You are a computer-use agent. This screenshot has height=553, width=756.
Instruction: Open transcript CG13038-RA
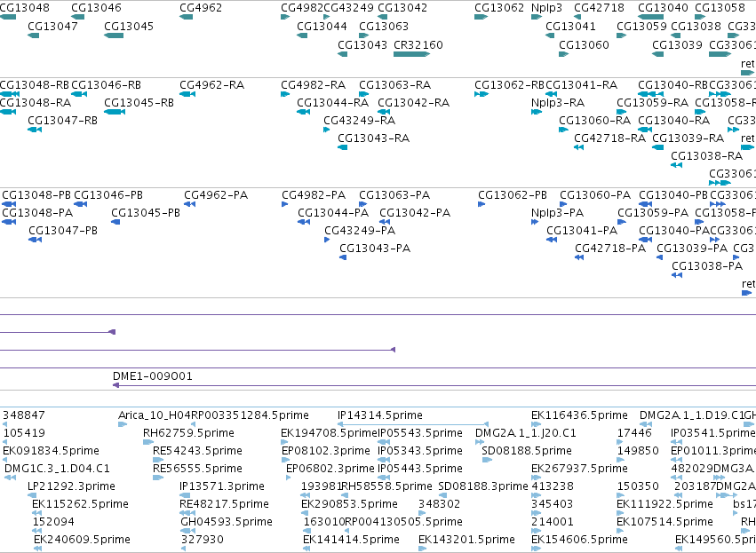[x=707, y=156]
